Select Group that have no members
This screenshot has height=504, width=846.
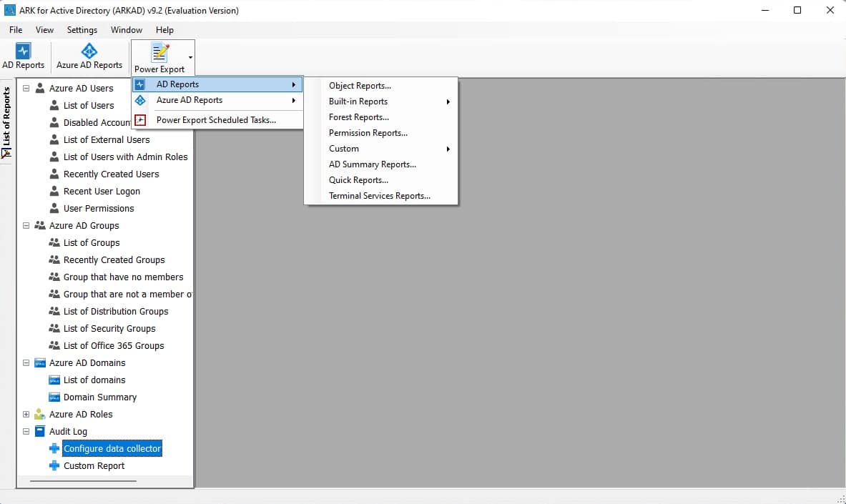(x=123, y=277)
